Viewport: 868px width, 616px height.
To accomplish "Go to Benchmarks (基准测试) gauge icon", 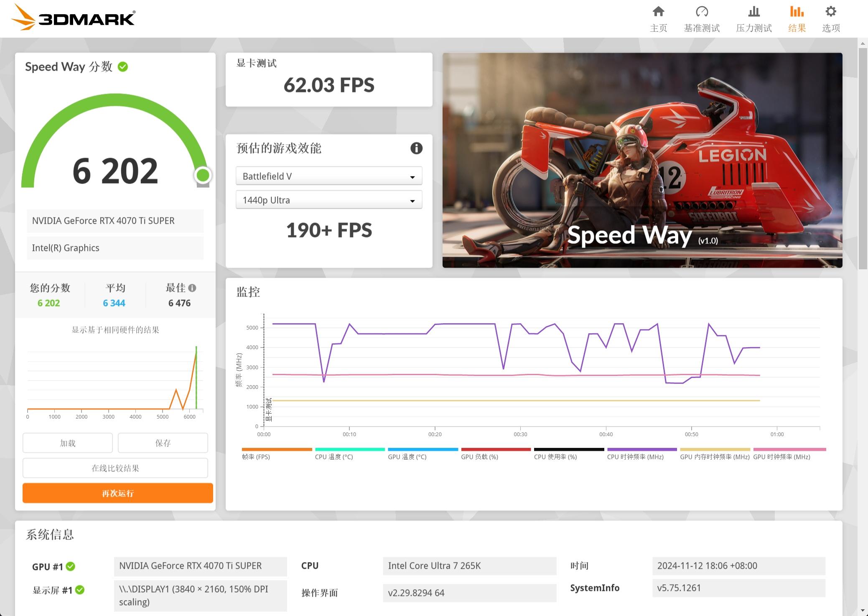I will click(702, 12).
